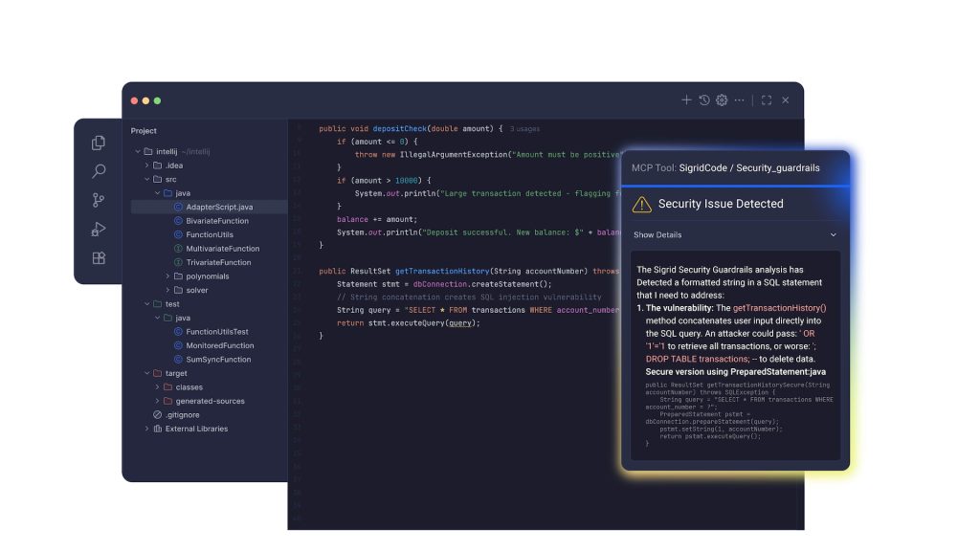Open TrivariateFunction file
The width and height of the screenshot is (980, 551).
pos(218,262)
